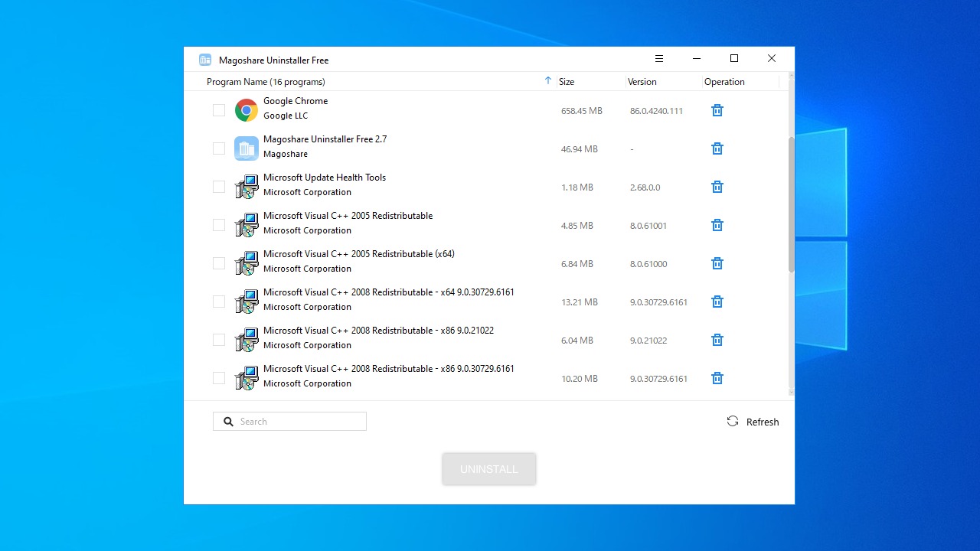This screenshot has width=980, height=551.
Task: Check the box in the 10.20 MB row
Action: point(219,378)
